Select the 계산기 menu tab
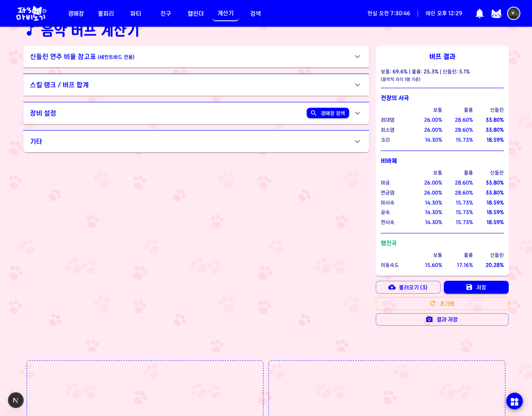 click(x=226, y=13)
